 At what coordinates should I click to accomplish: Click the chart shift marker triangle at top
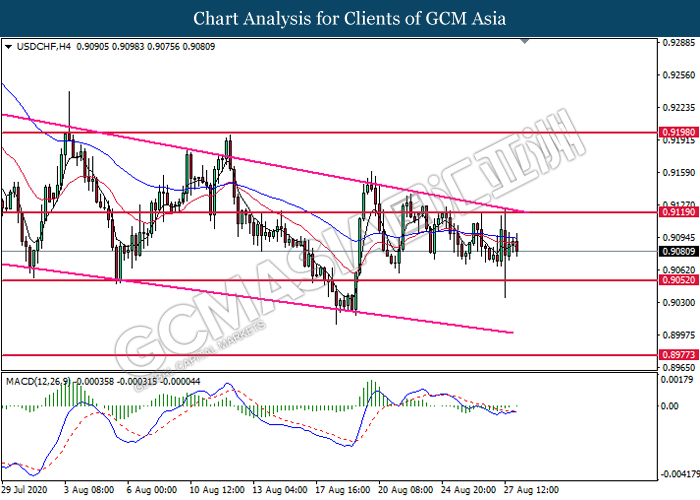pos(525,42)
